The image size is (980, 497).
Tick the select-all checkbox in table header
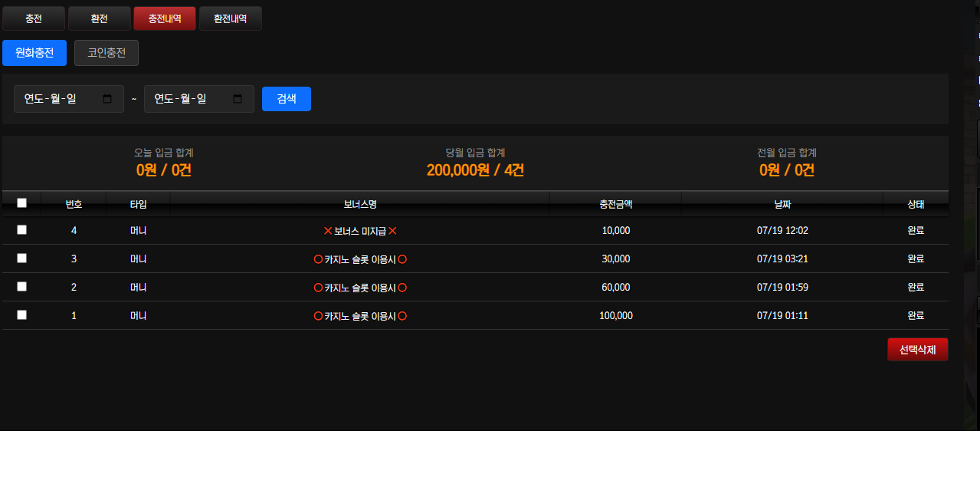[21, 203]
